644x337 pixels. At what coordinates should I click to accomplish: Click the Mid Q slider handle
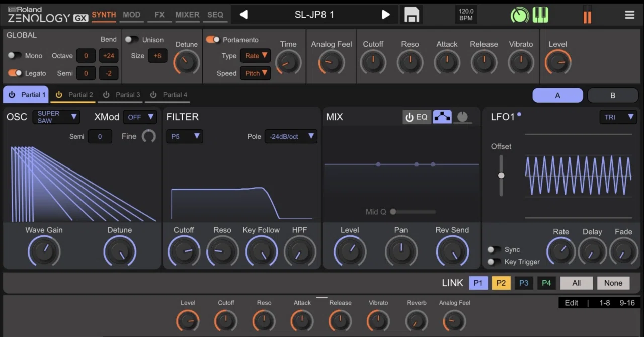pyautogui.click(x=393, y=212)
